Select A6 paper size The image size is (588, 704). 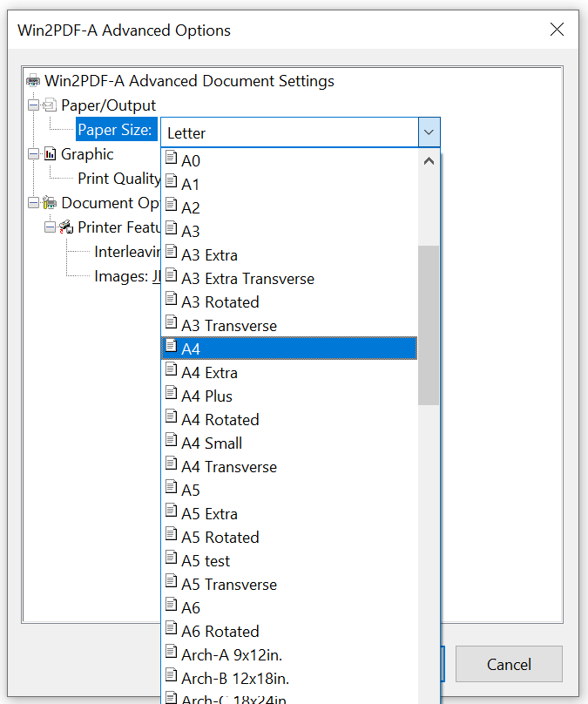click(289, 607)
